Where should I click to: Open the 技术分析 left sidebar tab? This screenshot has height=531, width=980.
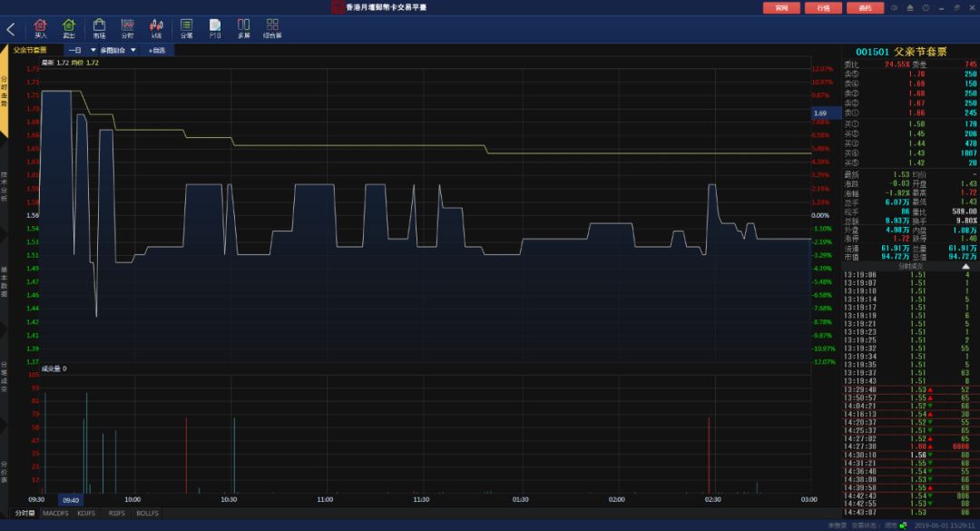(4, 186)
